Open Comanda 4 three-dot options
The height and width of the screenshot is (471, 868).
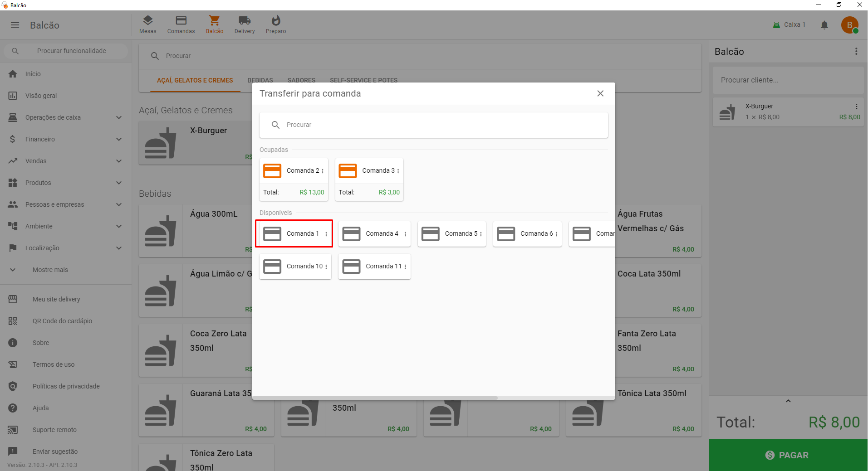click(405, 234)
